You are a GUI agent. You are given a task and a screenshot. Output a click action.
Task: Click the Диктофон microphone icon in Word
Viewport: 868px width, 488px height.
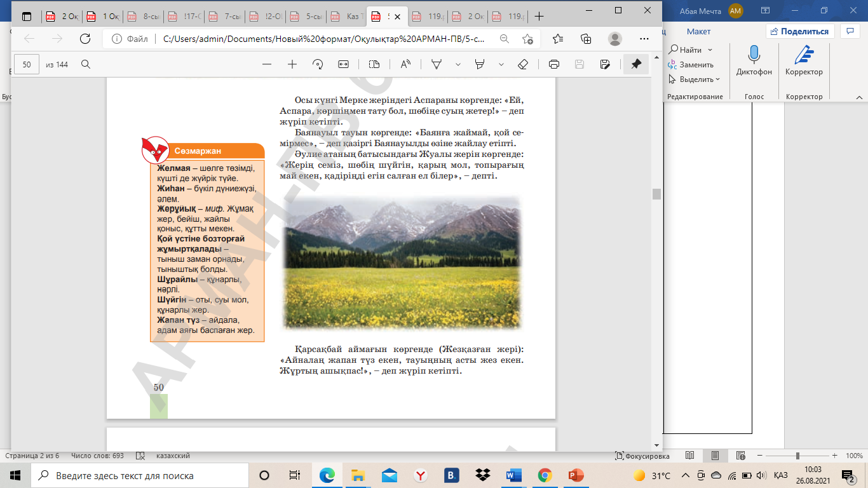[754, 57]
